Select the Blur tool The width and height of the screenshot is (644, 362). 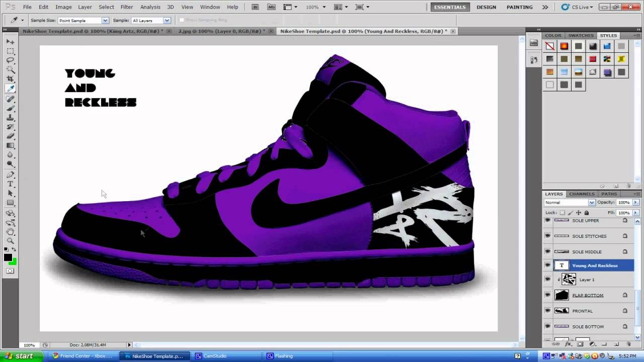click(10, 154)
